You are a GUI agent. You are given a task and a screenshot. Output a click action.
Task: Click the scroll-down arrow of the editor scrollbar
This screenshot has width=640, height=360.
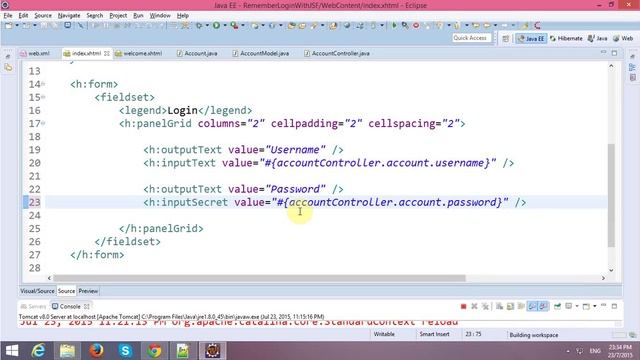pyautogui.click(x=611, y=270)
